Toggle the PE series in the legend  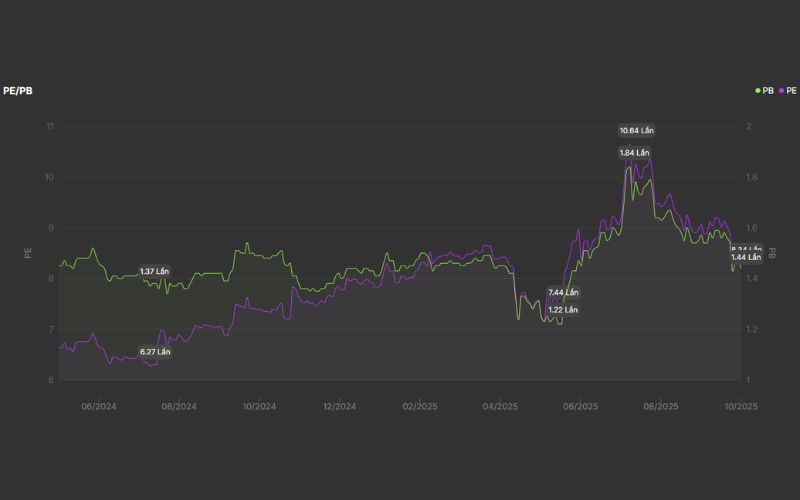click(x=792, y=90)
